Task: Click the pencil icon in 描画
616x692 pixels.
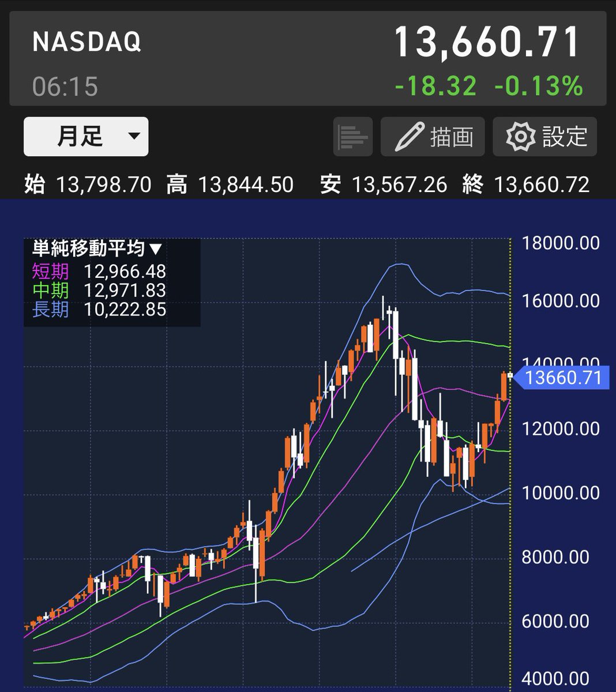Action: (x=410, y=137)
